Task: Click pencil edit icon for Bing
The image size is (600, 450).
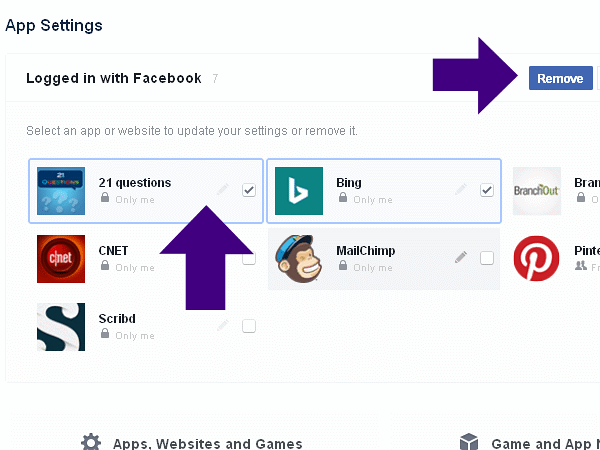Action: coord(461,189)
